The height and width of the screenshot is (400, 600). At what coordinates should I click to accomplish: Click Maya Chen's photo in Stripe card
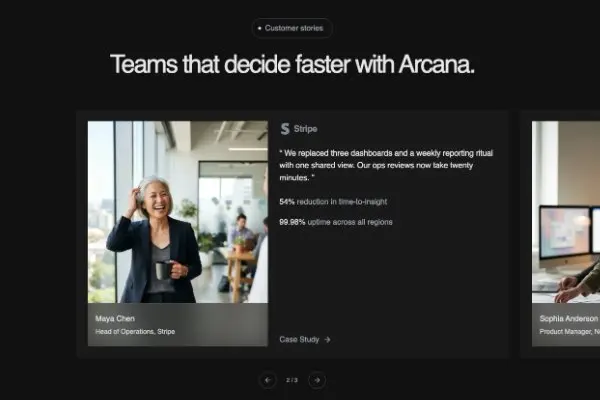178,212
